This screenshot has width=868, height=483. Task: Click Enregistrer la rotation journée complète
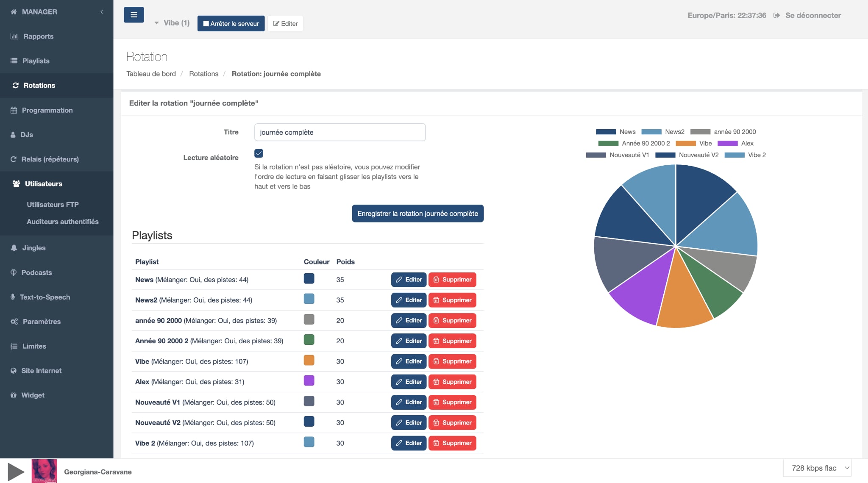[x=417, y=214]
